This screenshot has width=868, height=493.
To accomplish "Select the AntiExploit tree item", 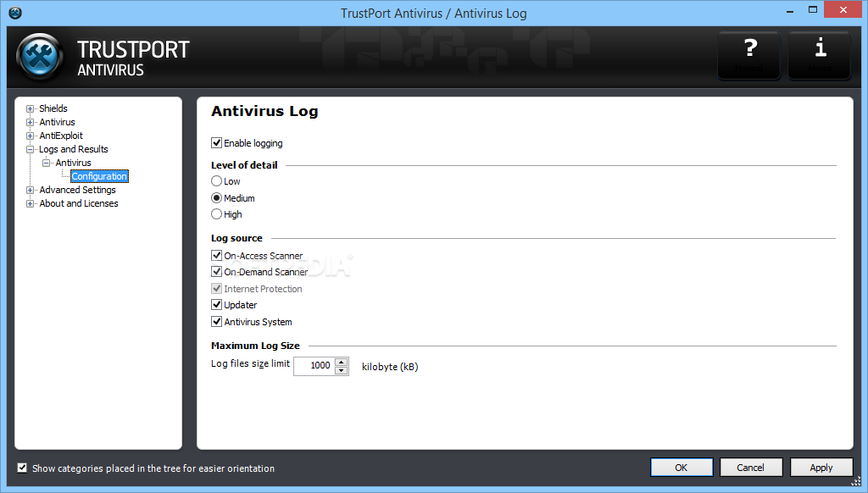I will 61,136.
